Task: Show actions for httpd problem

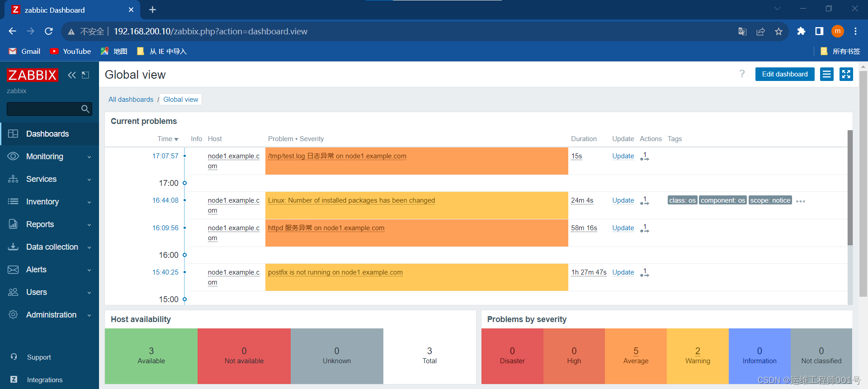Action: (x=645, y=228)
